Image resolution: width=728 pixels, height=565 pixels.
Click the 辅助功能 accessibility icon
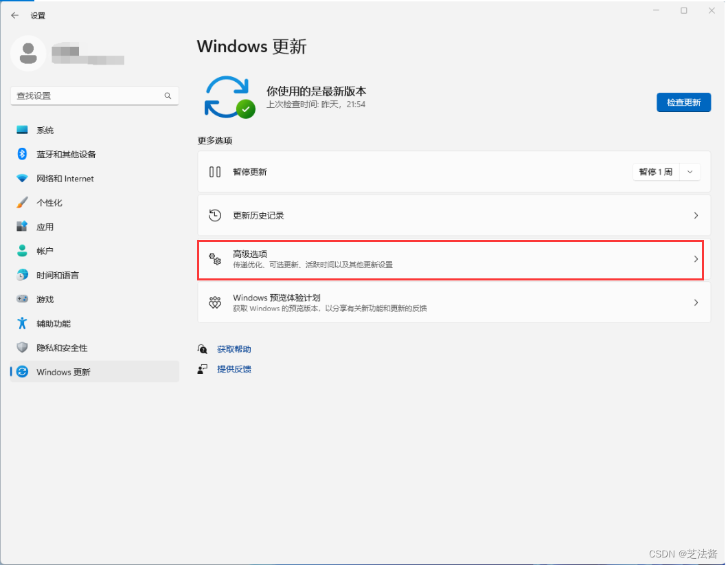22,323
